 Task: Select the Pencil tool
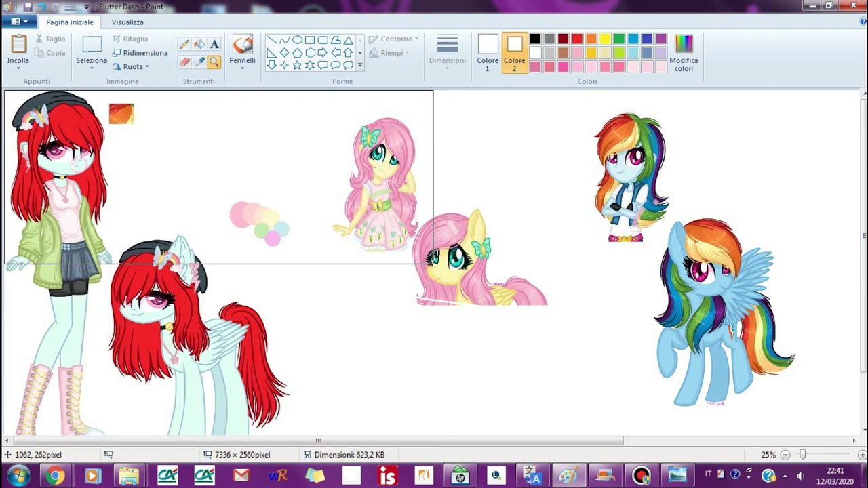click(x=184, y=45)
